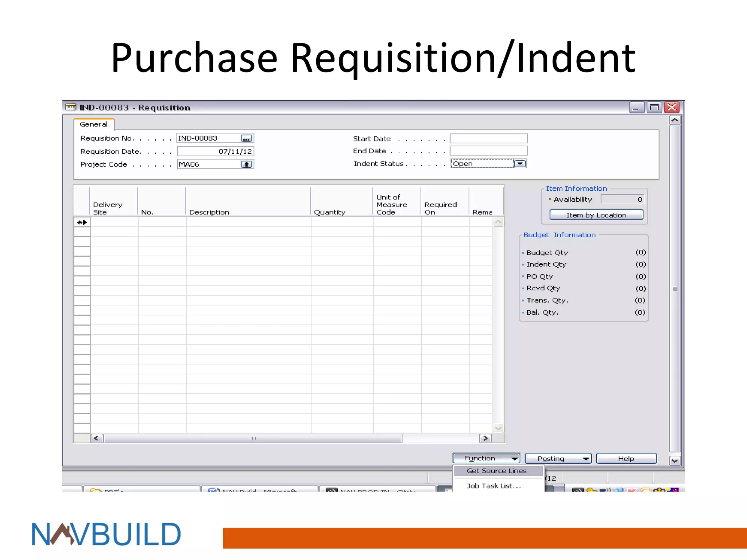Click the Trans. Qty. value
The width and height of the screenshot is (747, 560).
click(x=640, y=300)
